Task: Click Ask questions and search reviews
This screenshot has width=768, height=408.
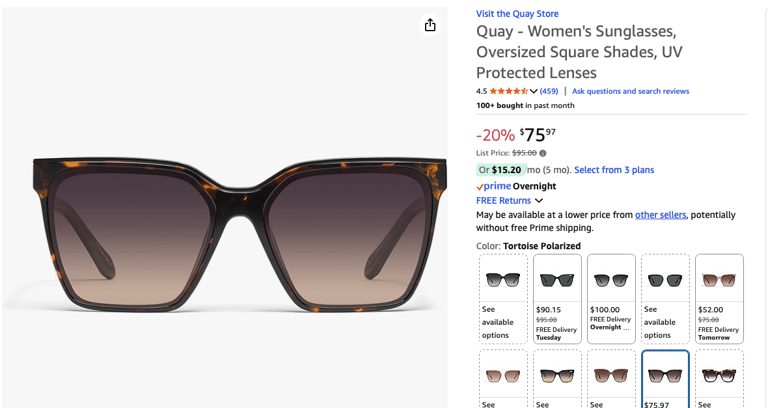Action: (x=630, y=91)
